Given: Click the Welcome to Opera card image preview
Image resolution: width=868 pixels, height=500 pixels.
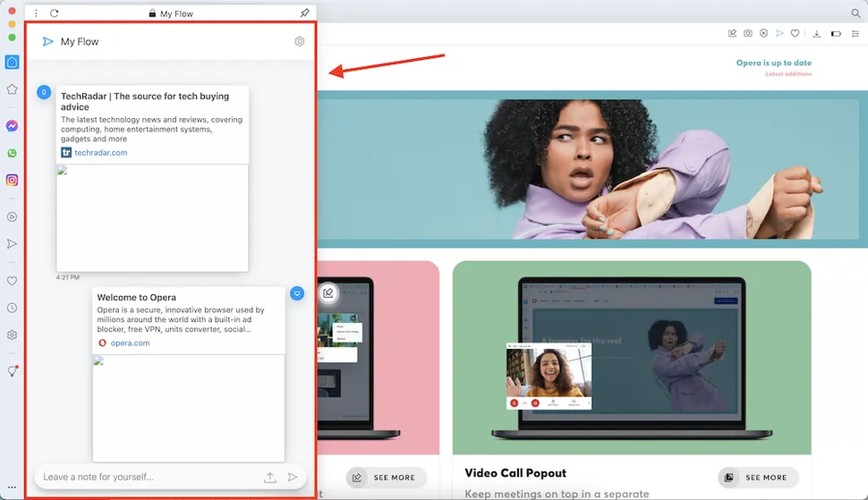Looking at the screenshot, I should click(x=188, y=408).
